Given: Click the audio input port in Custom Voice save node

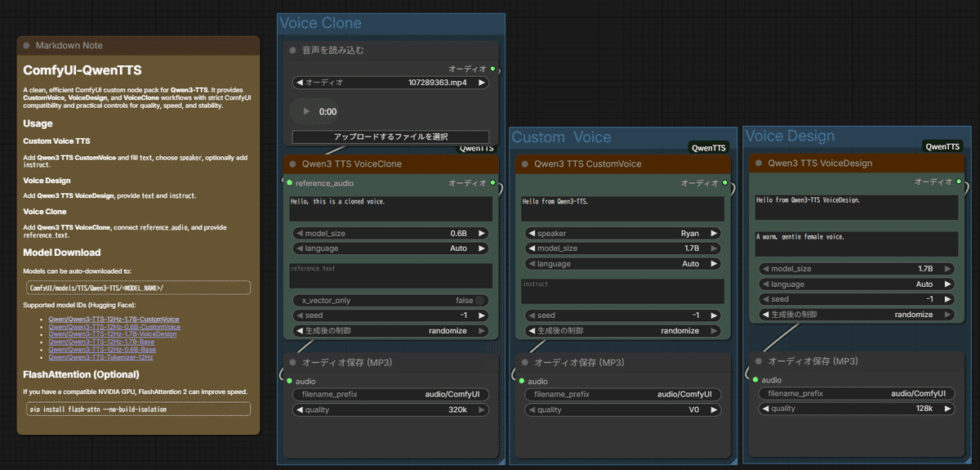Looking at the screenshot, I should (522, 381).
